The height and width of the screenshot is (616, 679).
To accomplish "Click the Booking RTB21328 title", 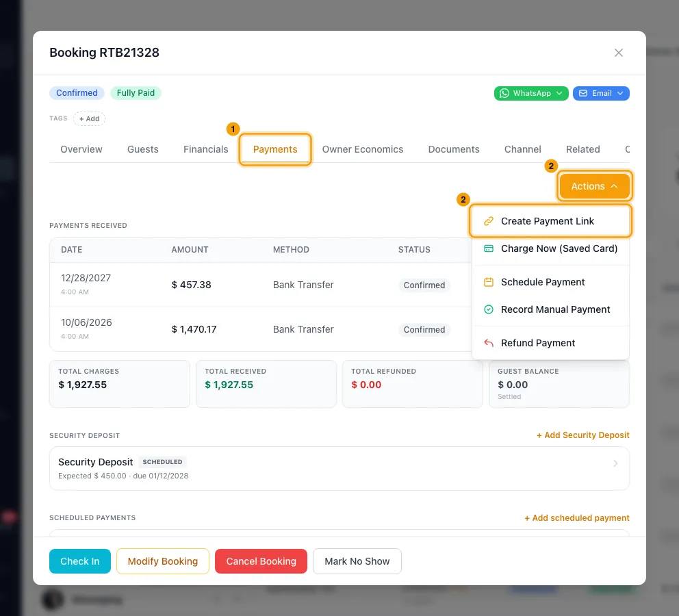I will point(104,53).
